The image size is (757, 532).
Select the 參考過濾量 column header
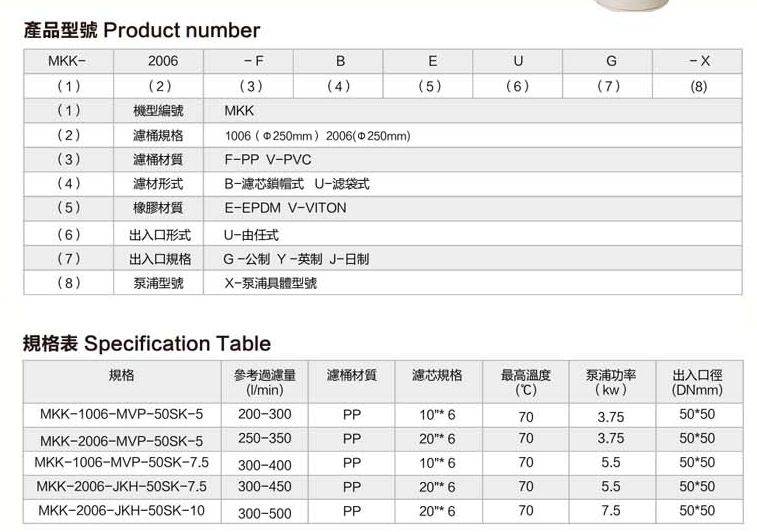265,382
